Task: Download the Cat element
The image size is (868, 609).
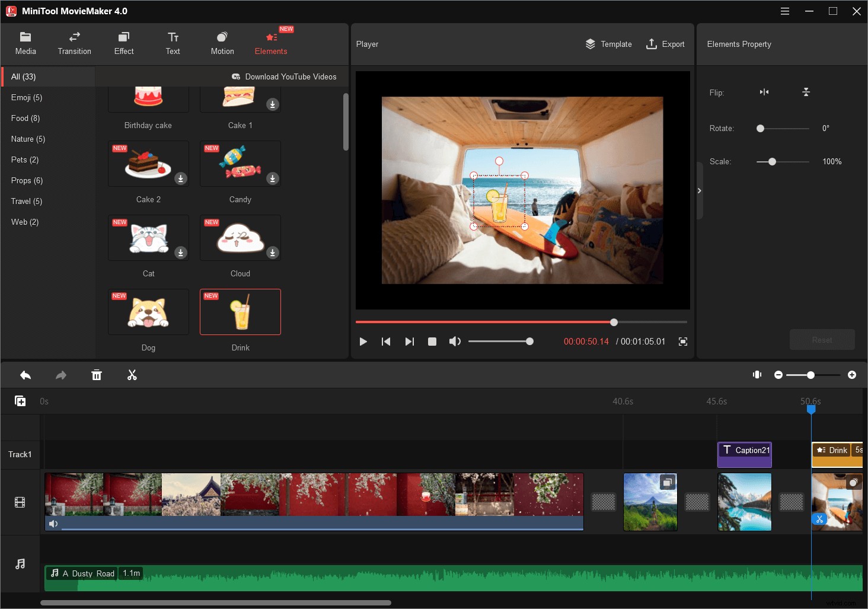Action: pyautogui.click(x=181, y=253)
